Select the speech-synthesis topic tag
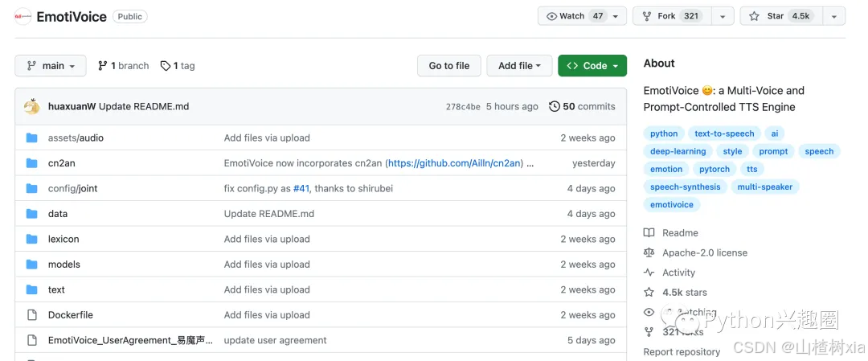The height and width of the screenshot is (361, 868). click(686, 187)
